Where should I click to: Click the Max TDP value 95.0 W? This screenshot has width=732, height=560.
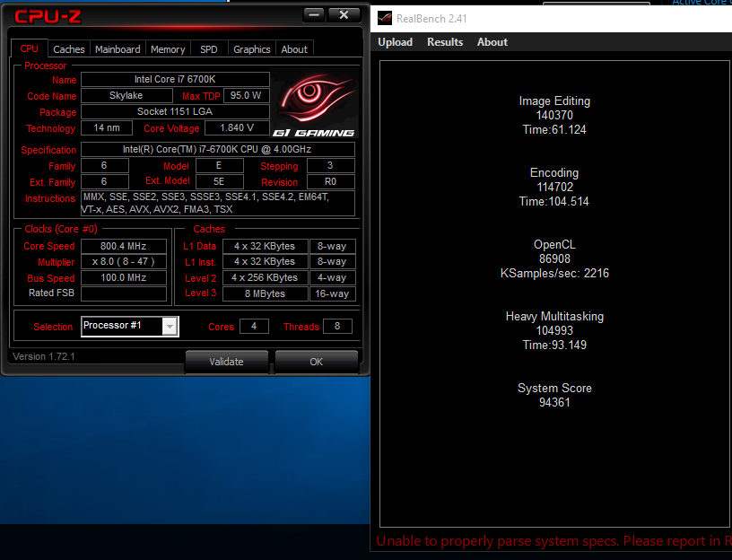pos(246,96)
